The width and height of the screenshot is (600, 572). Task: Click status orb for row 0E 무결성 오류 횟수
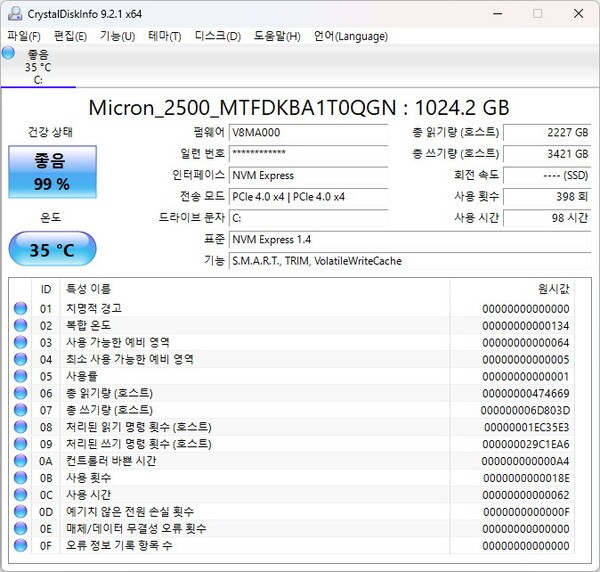pos(20,529)
